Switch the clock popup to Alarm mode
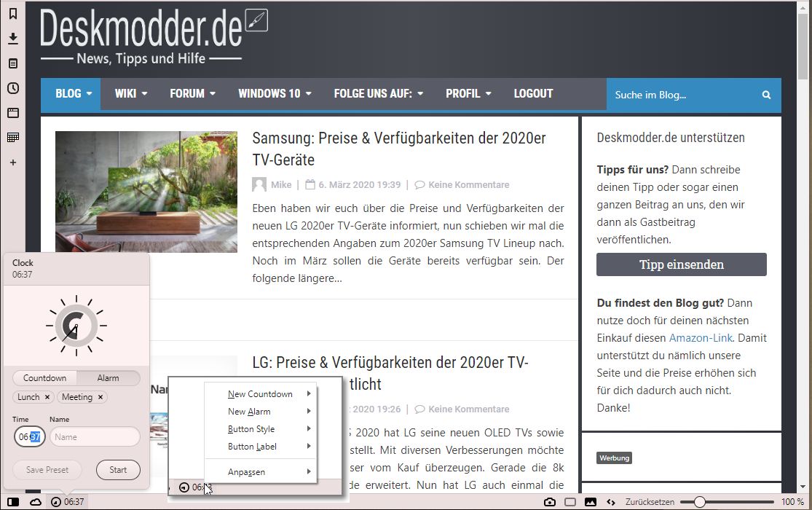This screenshot has height=510, width=812. point(109,378)
